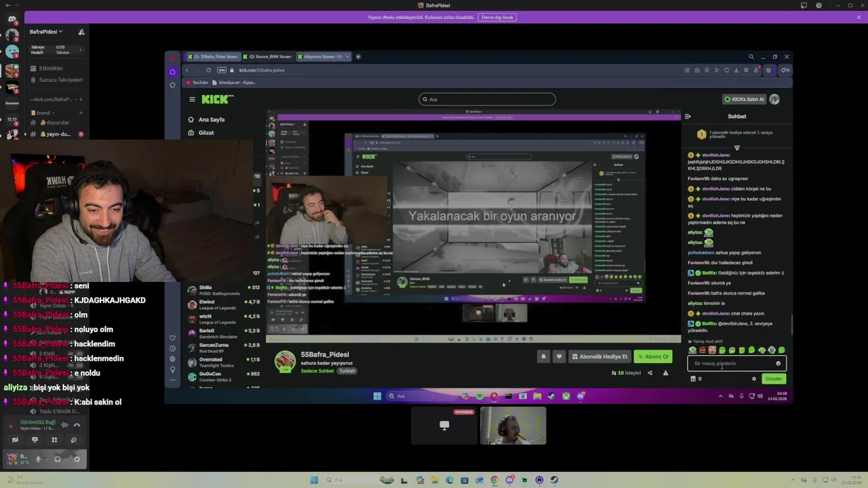
Task: Select the webcam participant thumbnail
Action: [513, 426]
